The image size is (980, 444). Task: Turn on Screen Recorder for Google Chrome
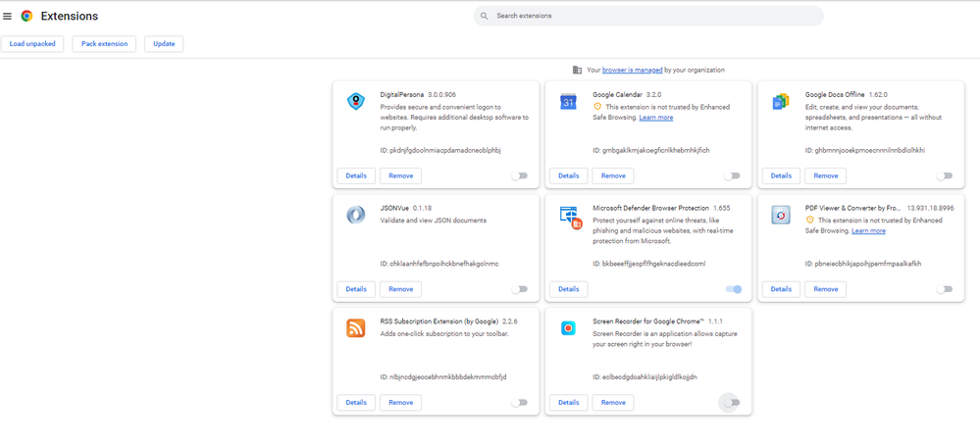click(x=731, y=403)
